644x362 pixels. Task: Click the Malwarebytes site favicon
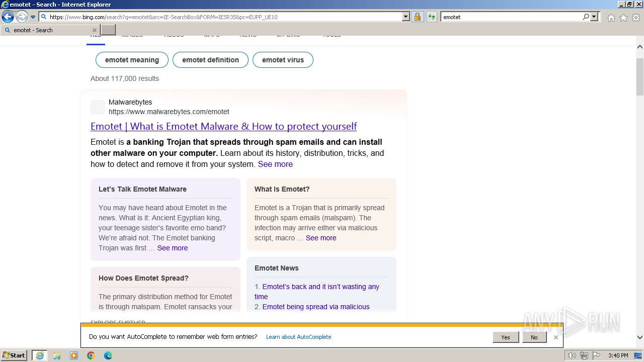pos(98,107)
